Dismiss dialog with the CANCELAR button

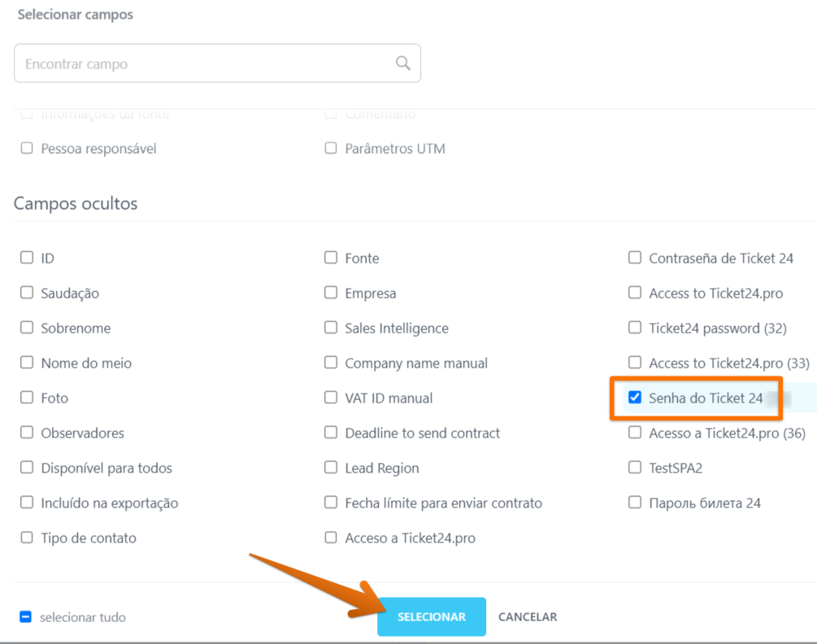(528, 617)
